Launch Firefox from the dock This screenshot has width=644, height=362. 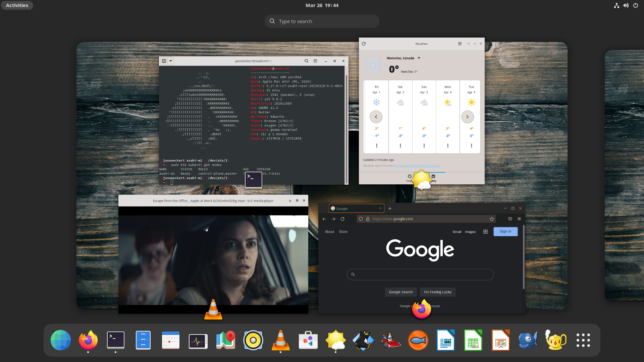(88, 340)
